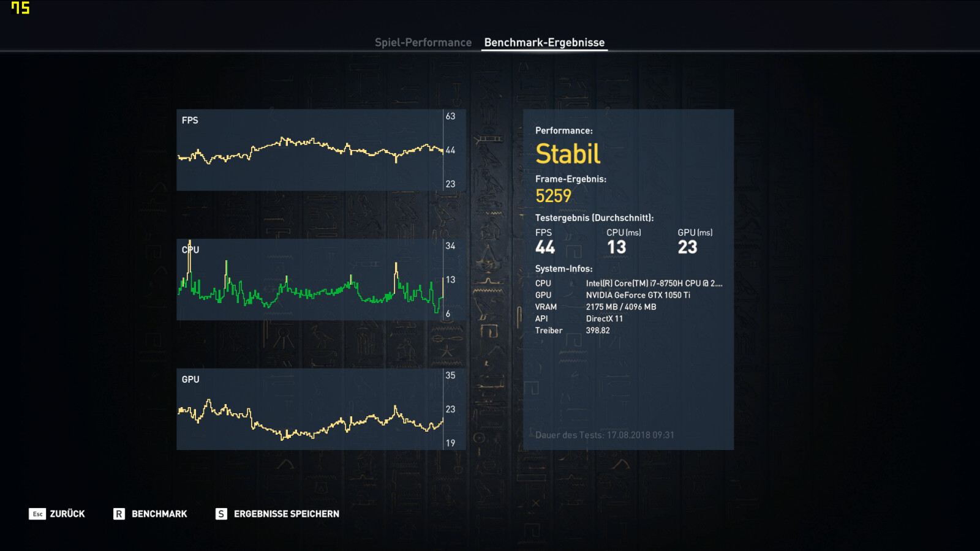
Task: Click the Intel Core i7-8750H CPU entry
Action: (x=654, y=283)
